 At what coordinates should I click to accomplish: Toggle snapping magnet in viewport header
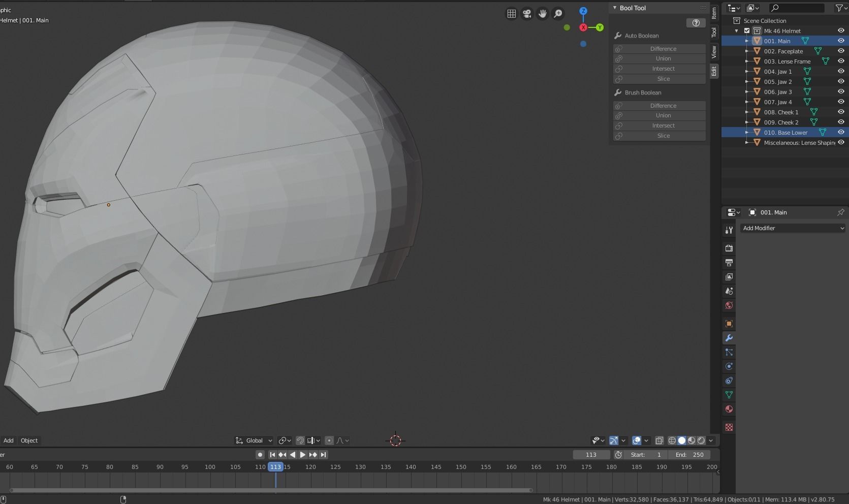point(300,440)
